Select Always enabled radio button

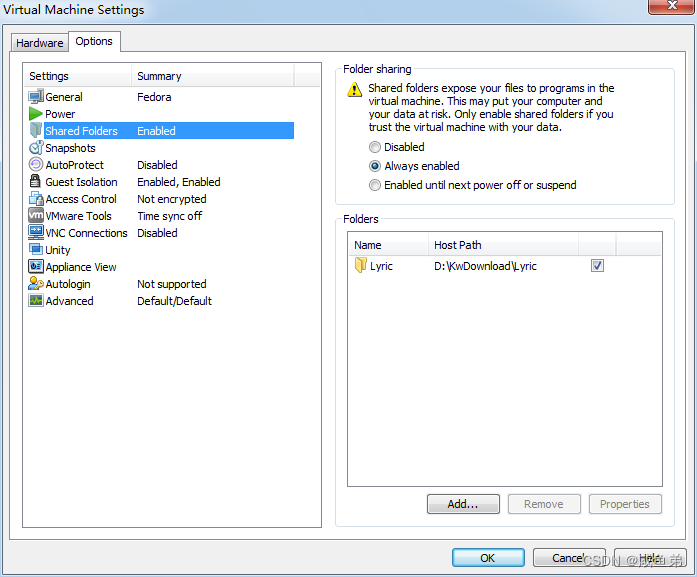[375, 166]
